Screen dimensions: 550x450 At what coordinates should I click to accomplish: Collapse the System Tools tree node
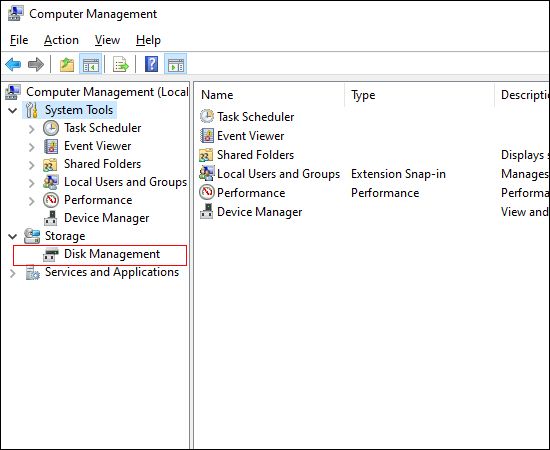[13, 111]
